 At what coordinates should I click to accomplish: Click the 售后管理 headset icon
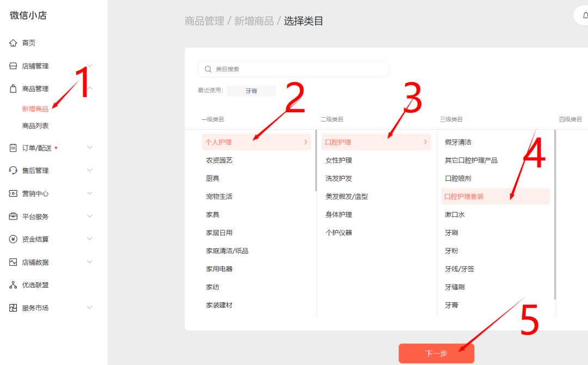[13, 171]
